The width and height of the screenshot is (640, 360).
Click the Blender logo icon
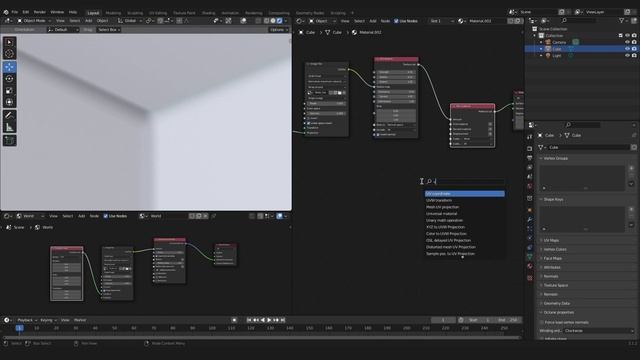[6, 12]
